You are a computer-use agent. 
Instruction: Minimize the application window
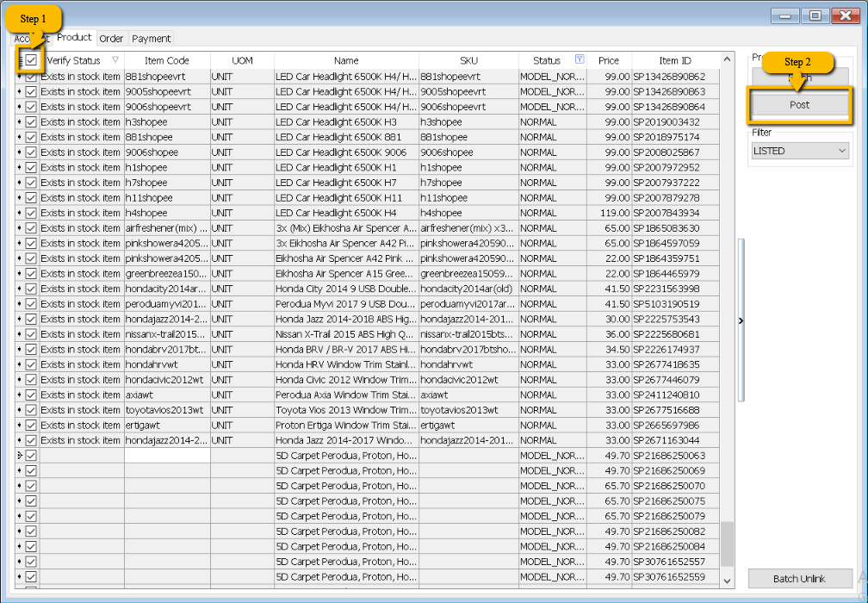pyautogui.click(x=784, y=16)
